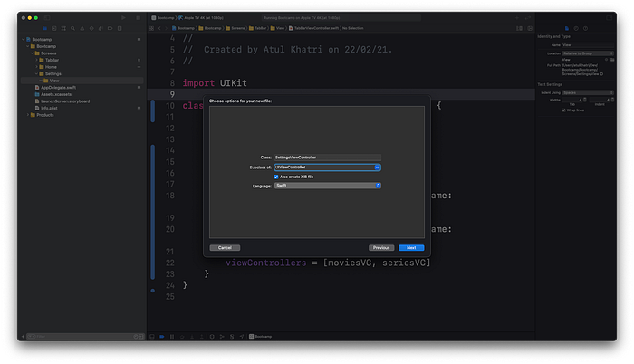Open the History inspector icon
634x364 pixels.
coord(578,29)
